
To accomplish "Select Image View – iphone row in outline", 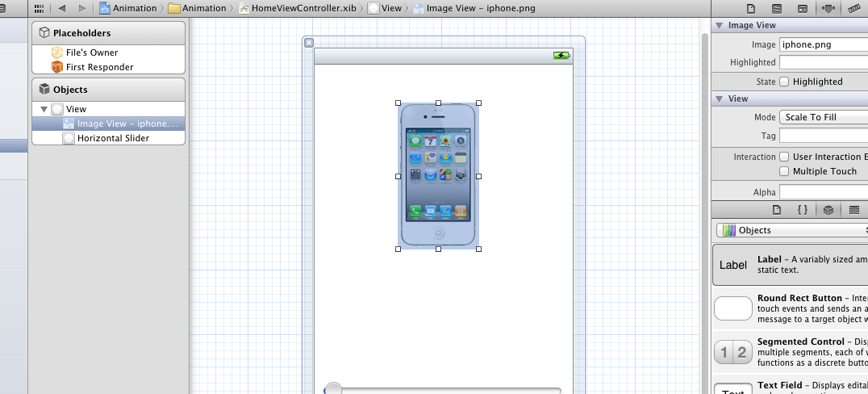I will [108, 124].
